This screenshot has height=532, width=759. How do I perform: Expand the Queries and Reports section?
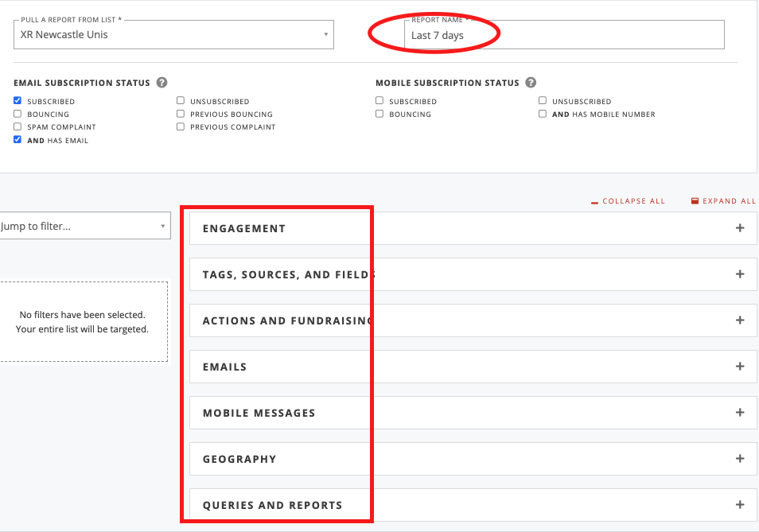[473, 505]
